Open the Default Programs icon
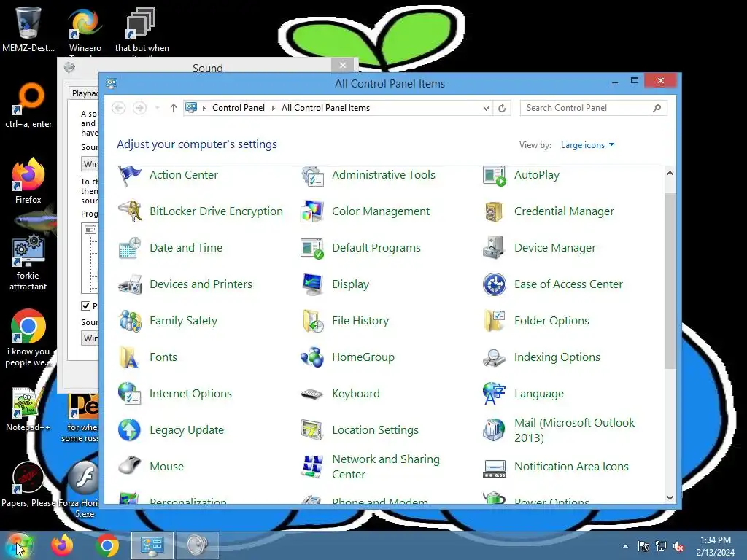Viewport: 747px width, 560px height. pos(312,248)
